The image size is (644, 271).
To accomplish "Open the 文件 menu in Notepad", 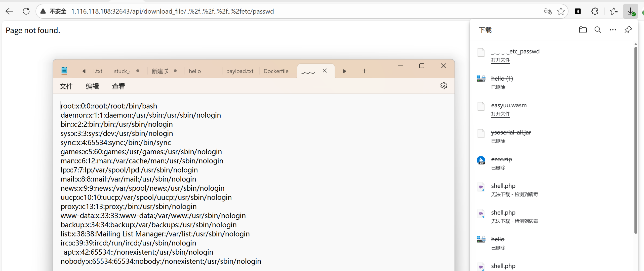I will [66, 86].
